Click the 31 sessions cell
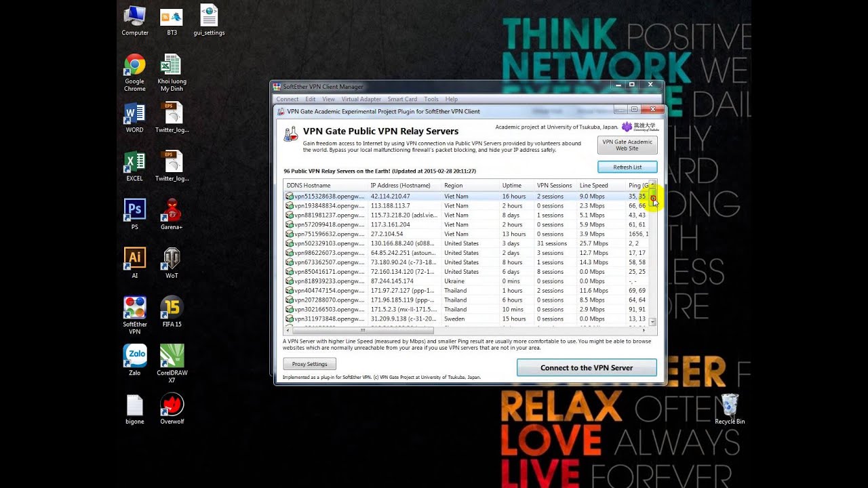 coord(552,243)
